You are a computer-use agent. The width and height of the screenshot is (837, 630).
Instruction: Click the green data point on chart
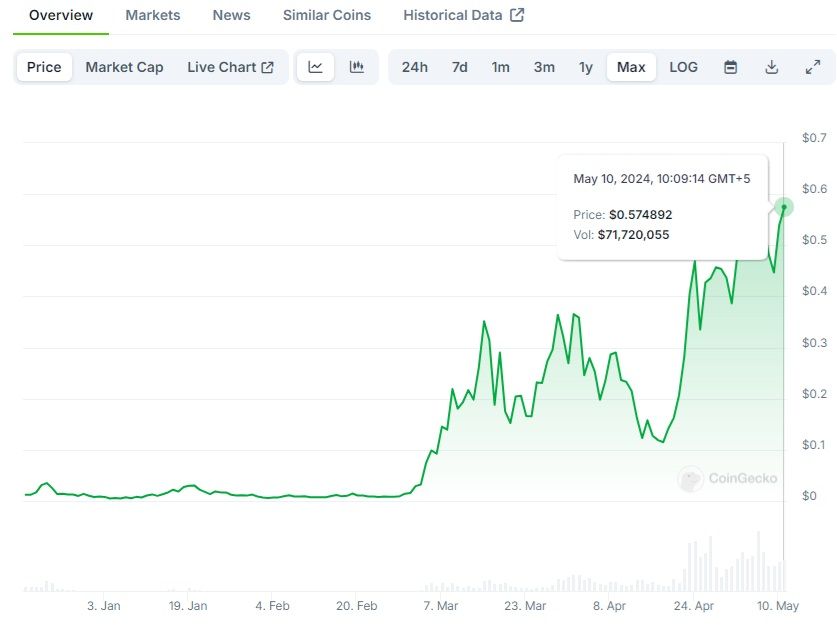784,207
